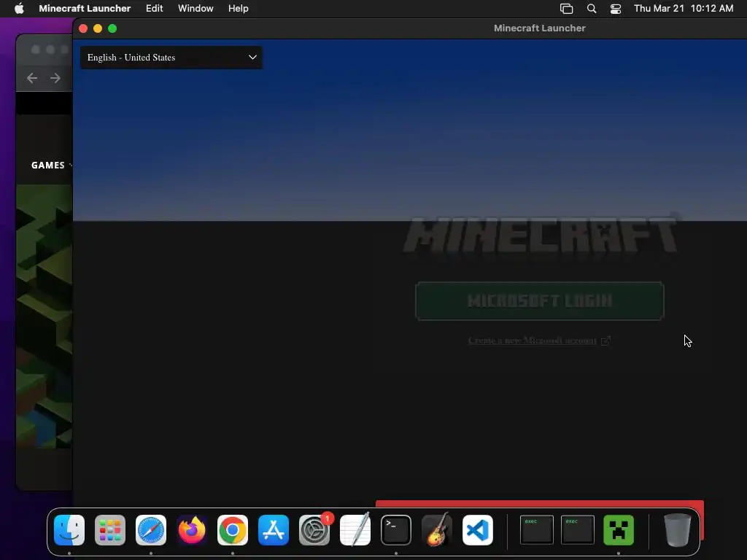The image size is (747, 560).
Task: Open Finder from the Dock
Action: point(69,530)
